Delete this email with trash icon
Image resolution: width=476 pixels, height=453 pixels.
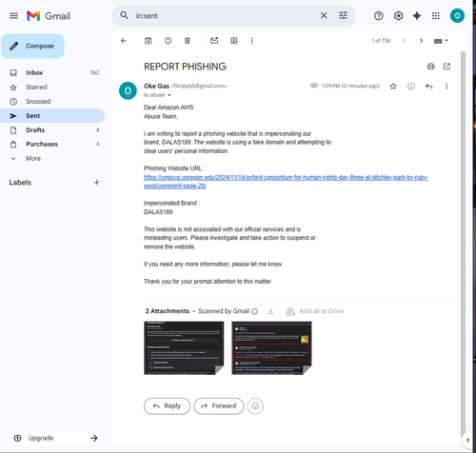188,41
